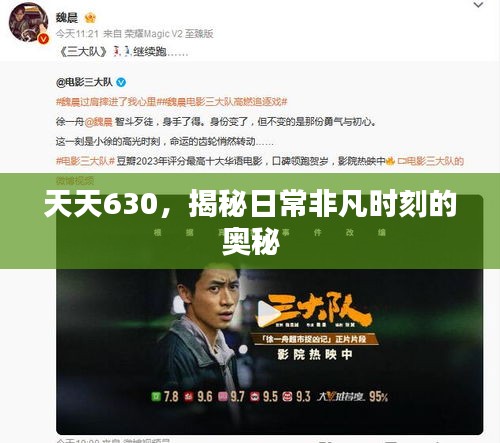The width and height of the screenshot is (500, 443).
Task: Click the orange verified badge on avatar
Action: point(43,39)
